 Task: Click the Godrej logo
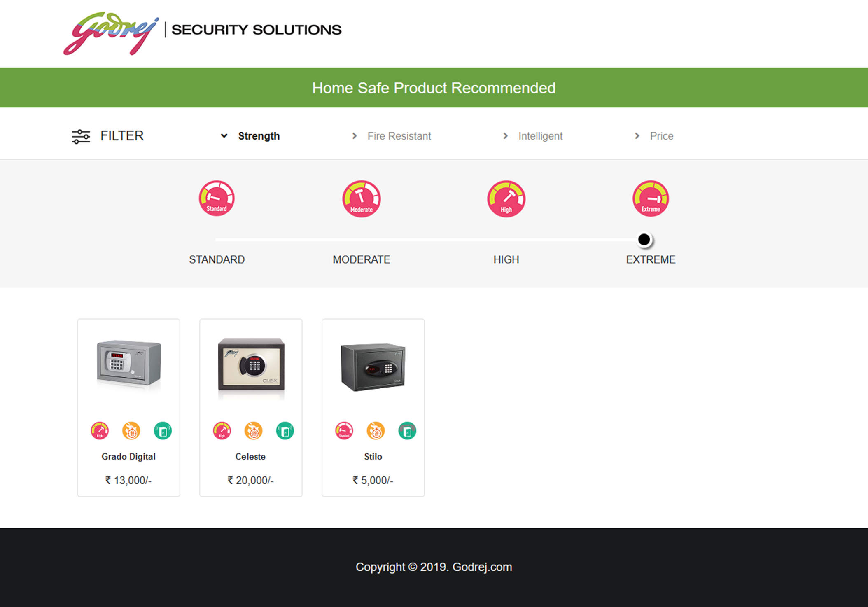pyautogui.click(x=111, y=33)
